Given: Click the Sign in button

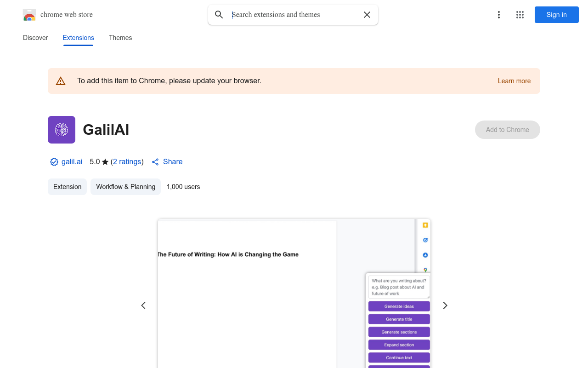Looking at the screenshot, I should click(557, 15).
